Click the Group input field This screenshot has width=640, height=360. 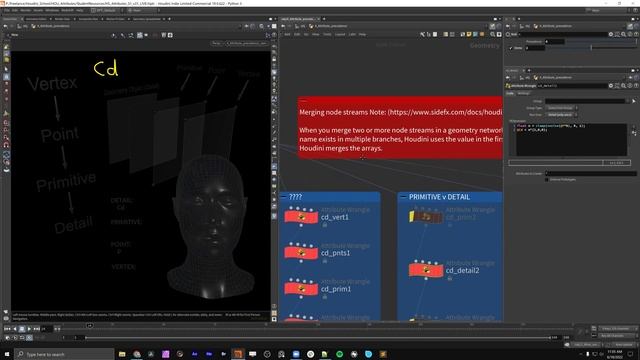click(x=585, y=101)
